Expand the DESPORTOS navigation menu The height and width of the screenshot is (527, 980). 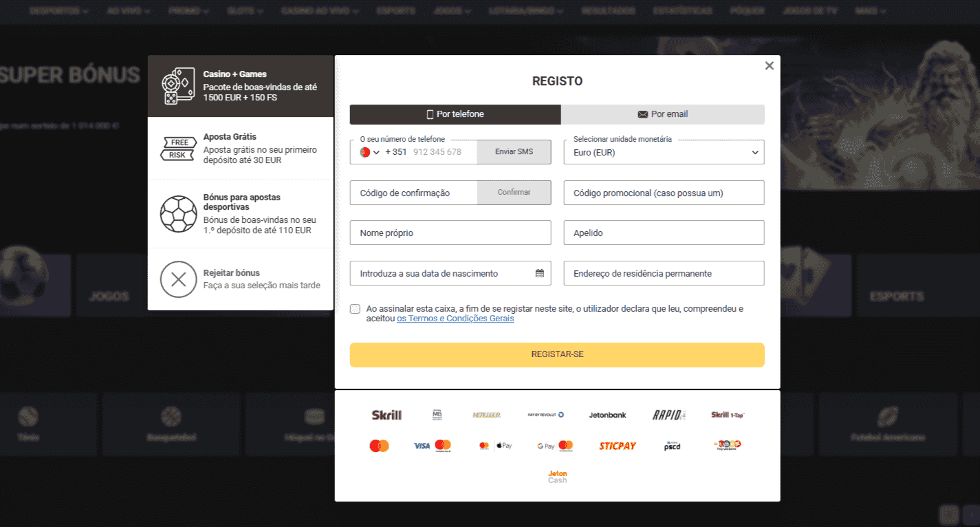pyautogui.click(x=59, y=11)
